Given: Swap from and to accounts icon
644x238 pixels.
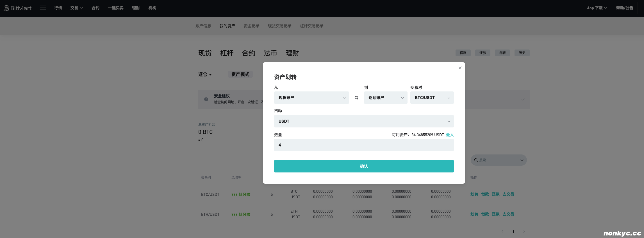Looking at the screenshot, I should (356, 98).
